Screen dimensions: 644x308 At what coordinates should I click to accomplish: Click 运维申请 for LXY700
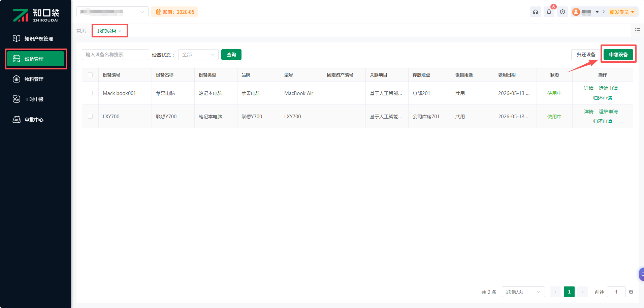coord(608,112)
